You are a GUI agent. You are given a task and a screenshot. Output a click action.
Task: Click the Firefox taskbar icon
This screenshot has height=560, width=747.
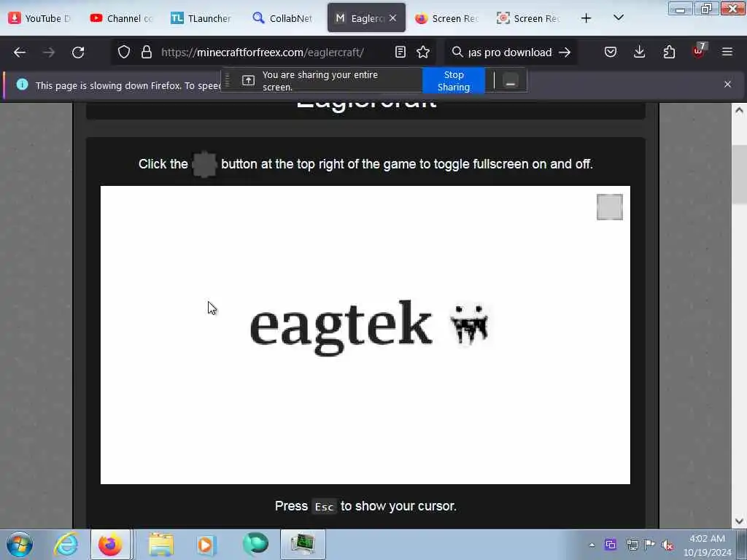110,544
